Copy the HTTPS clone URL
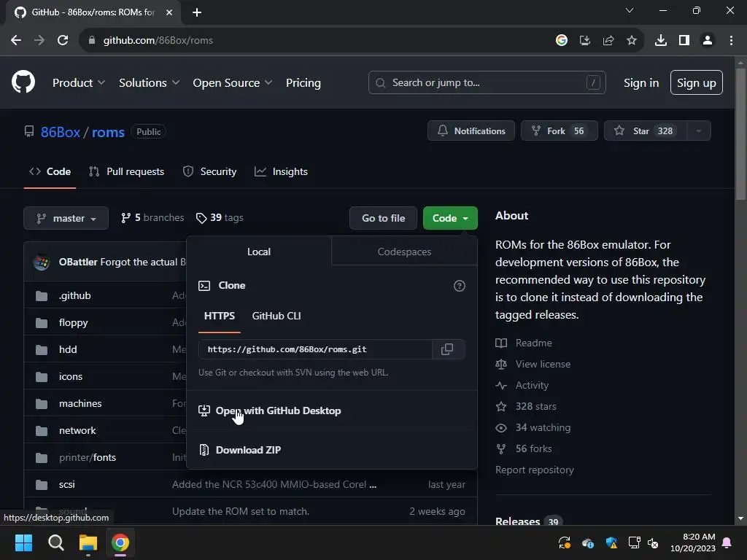The height and width of the screenshot is (560, 747). point(447,349)
